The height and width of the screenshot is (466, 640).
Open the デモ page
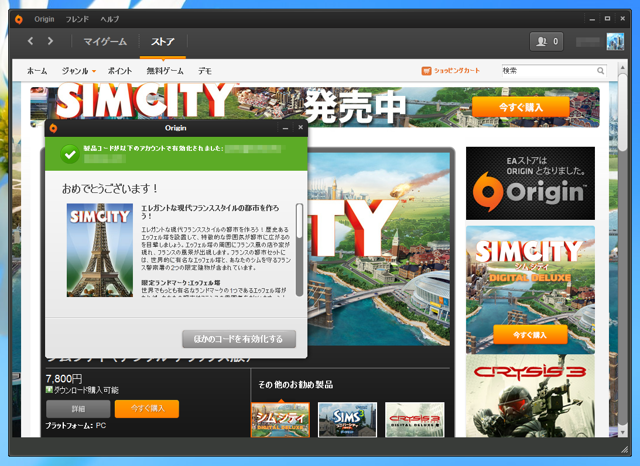205,71
